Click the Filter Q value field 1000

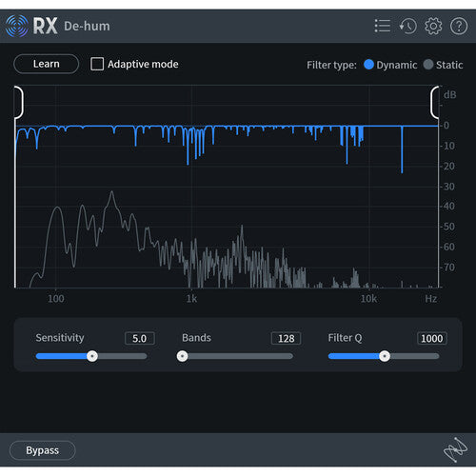pos(432,338)
